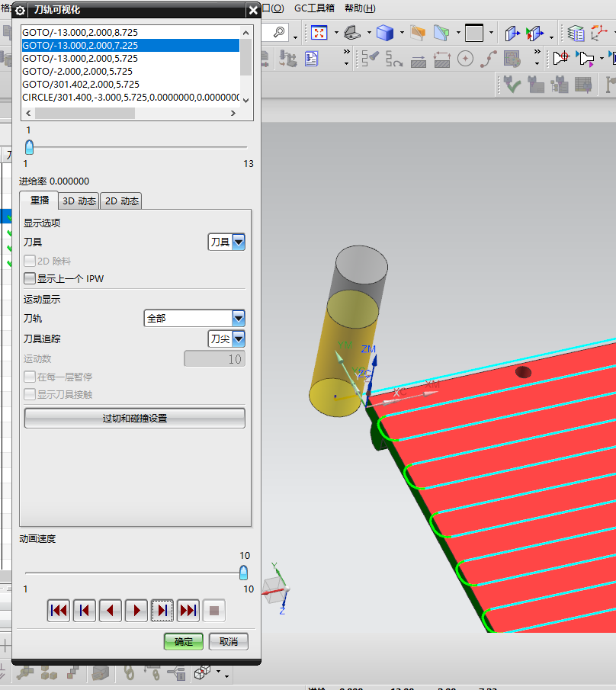Toggle the 显示上一个 IPW checkbox
This screenshot has width=616, height=690.
click(x=30, y=278)
